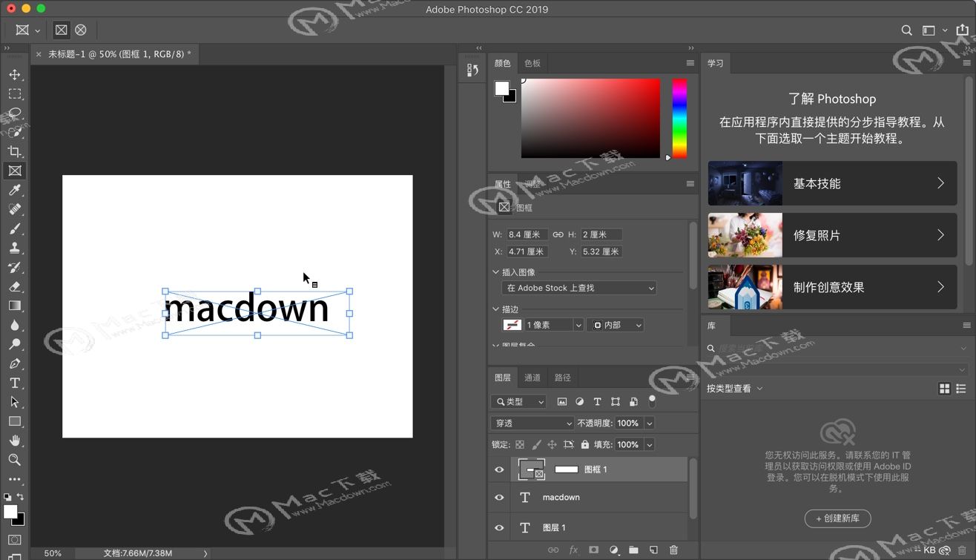Create a new layer via layers panel icon

653,550
